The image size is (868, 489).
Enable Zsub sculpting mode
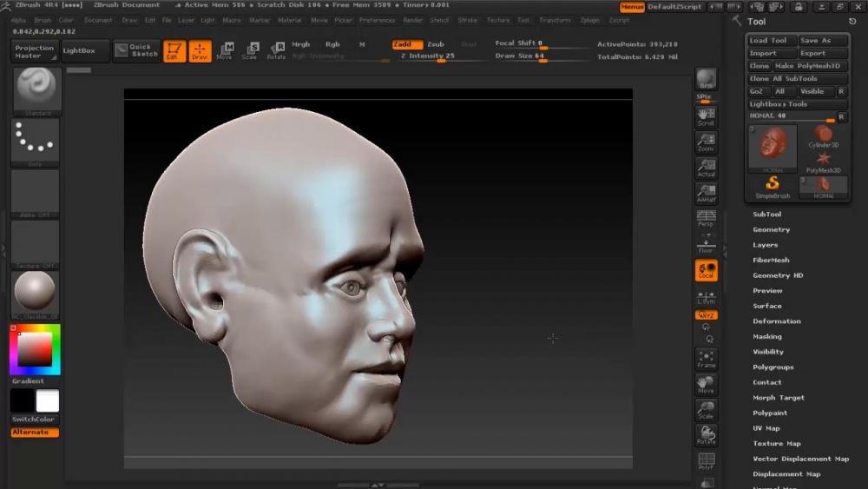(x=435, y=44)
